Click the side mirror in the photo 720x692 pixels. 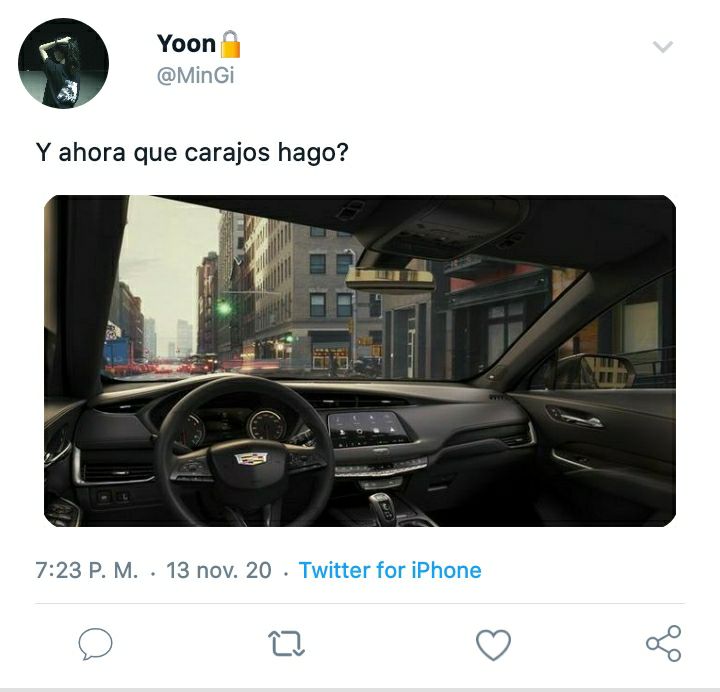pyautogui.click(x=595, y=371)
